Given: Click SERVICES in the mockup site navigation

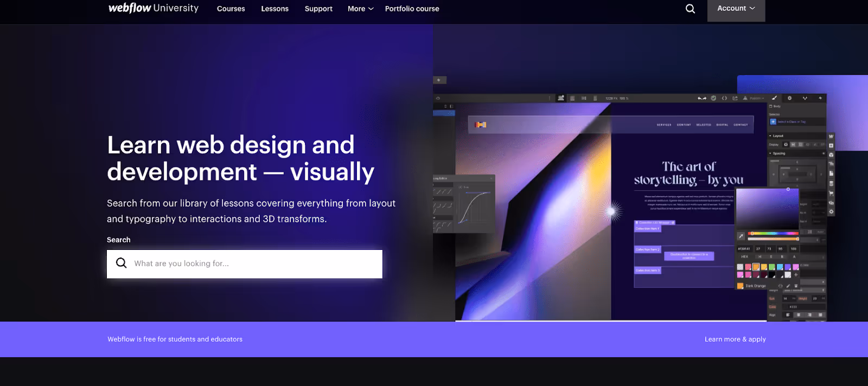Looking at the screenshot, I should click(x=664, y=125).
